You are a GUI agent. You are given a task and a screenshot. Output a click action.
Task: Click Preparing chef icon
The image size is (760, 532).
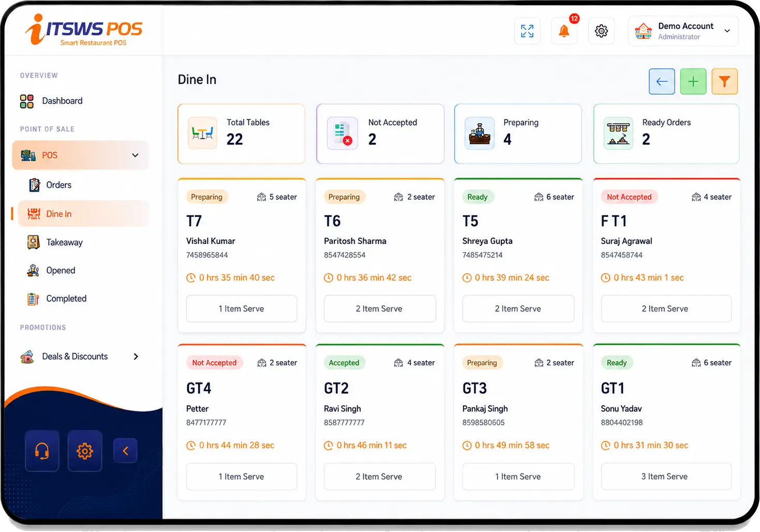tap(480, 133)
